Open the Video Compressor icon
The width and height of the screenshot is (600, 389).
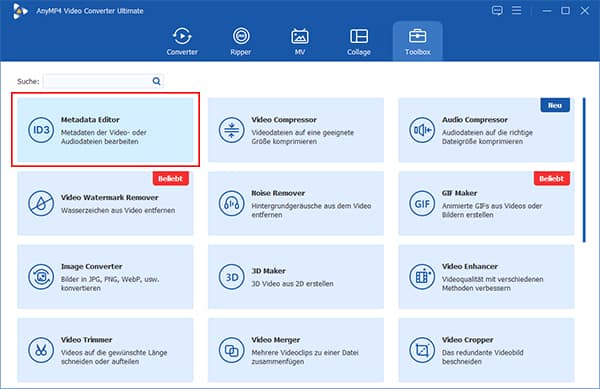[x=232, y=130]
